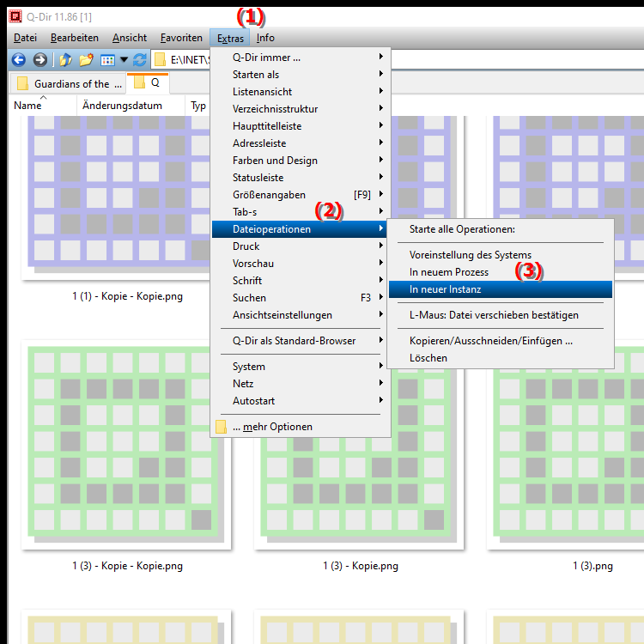This screenshot has width=644, height=644.
Task: Expand the Listenansicht submenu
Action: [301, 92]
